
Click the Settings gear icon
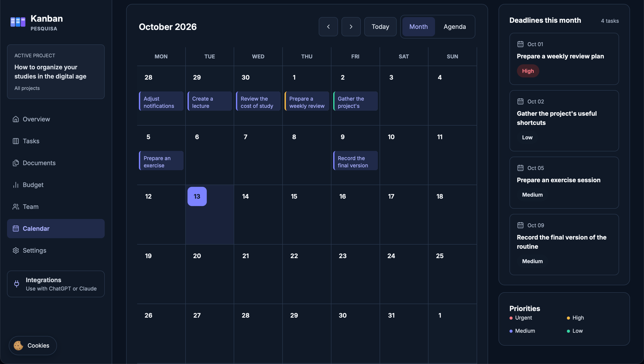point(16,251)
